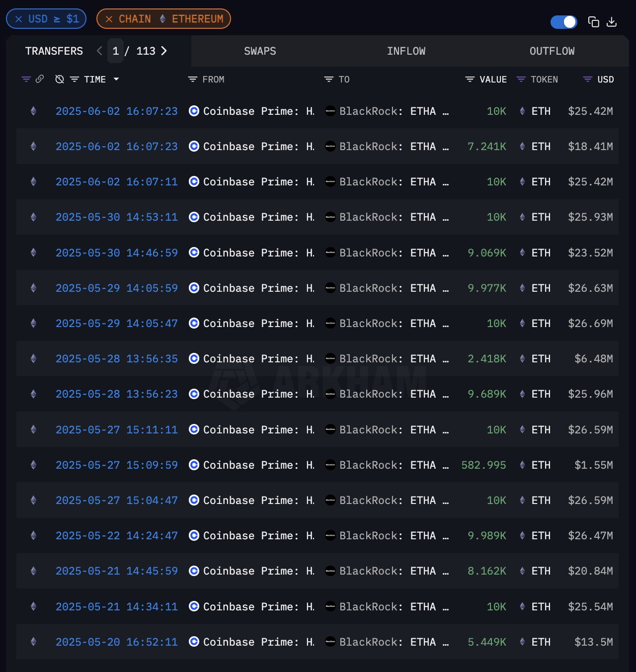Click ETH token in the $18.41M row
This screenshot has height=672, width=636.
[x=541, y=147]
